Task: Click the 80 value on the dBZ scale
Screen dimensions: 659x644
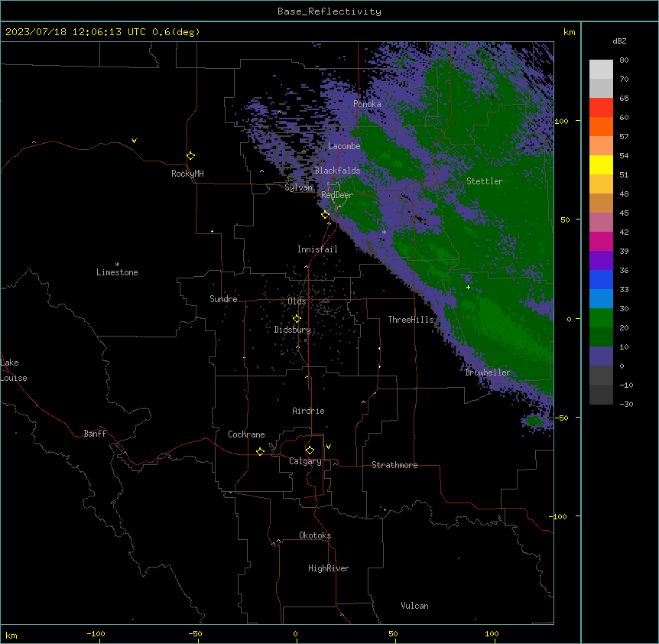Action: point(624,60)
